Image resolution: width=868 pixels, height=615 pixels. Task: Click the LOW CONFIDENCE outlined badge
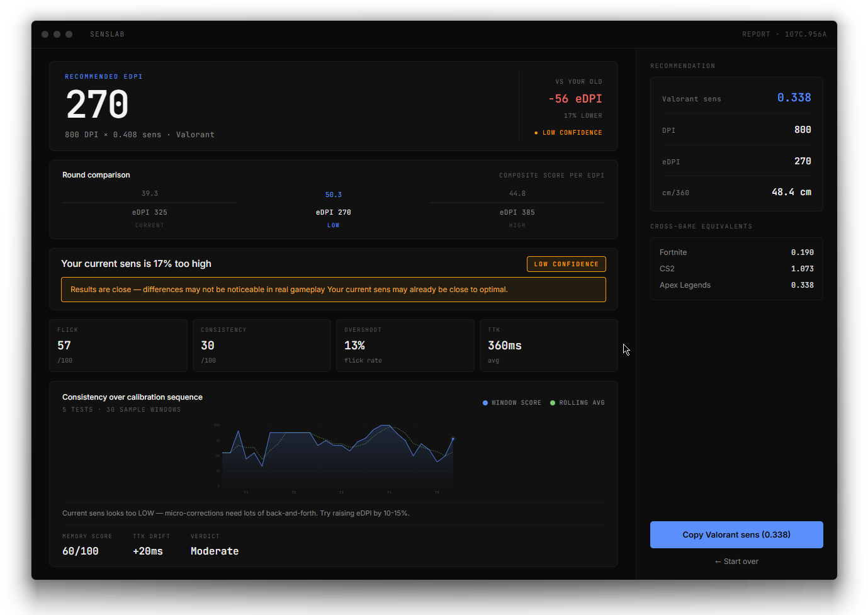coord(566,264)
